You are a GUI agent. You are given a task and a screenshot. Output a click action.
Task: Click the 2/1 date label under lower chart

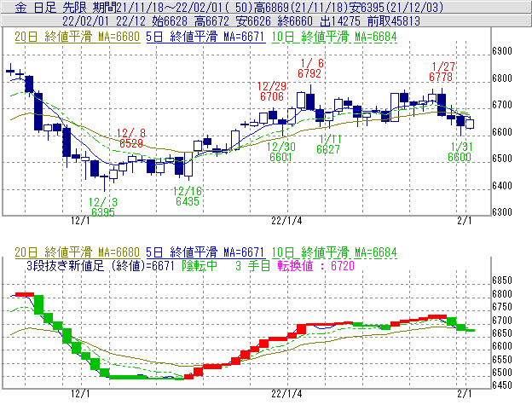tap(464, 393)
